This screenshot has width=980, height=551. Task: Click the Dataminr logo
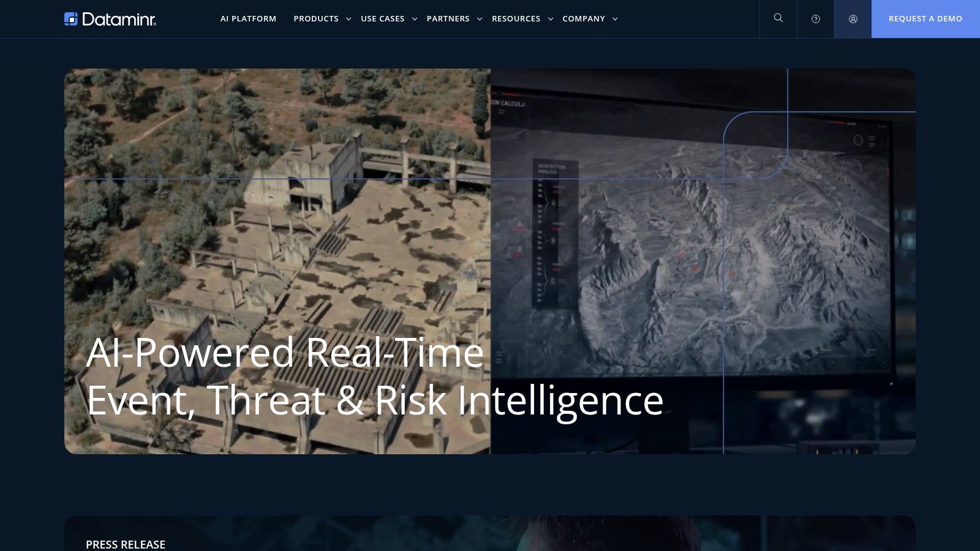click(110, 19)
